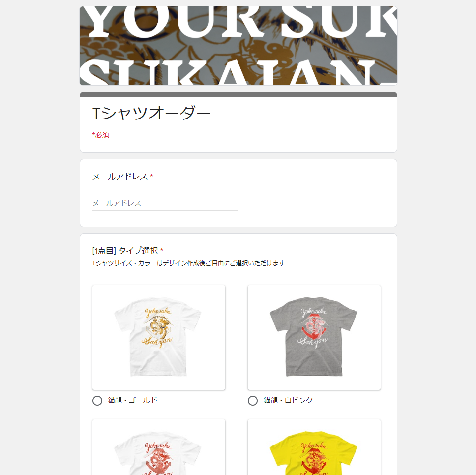This screenshot has height=475, width=476.
Task: Open the gray T-shirt with pink anchor image
Action: click(x=314, y=337)
